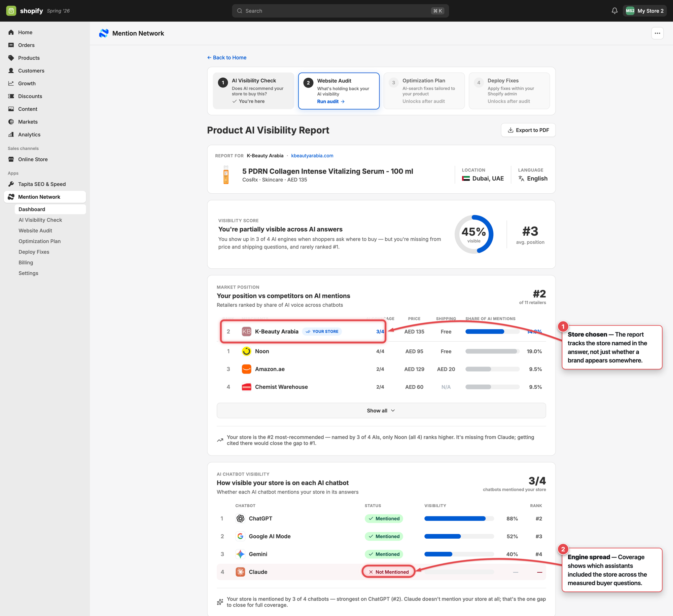Click the Search input field
Image resolution: width=673 pixels, height=616 pixels.
click(340, 11)
